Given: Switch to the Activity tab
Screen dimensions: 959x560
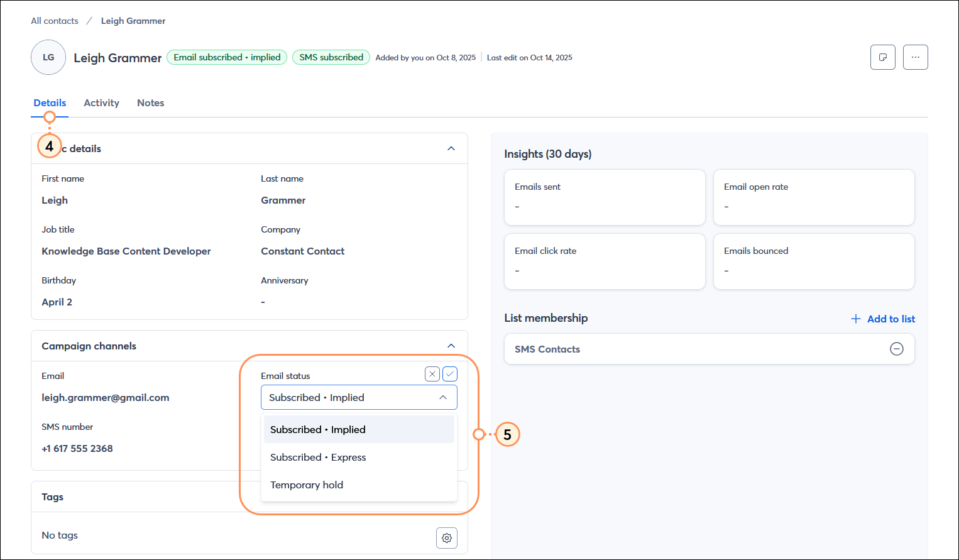Looking at the screenshot, I should tap(101, 103).
